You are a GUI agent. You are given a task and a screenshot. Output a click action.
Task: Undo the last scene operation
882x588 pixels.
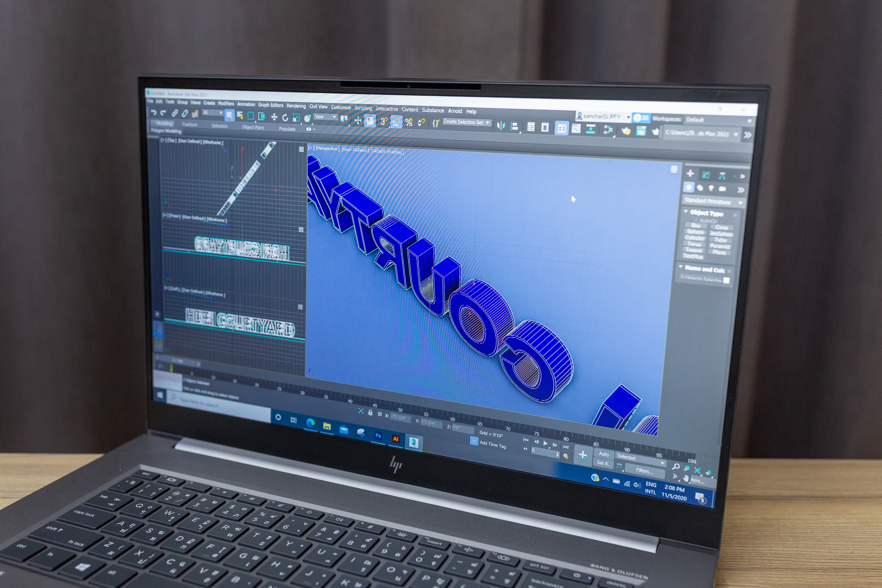point(153,112)
